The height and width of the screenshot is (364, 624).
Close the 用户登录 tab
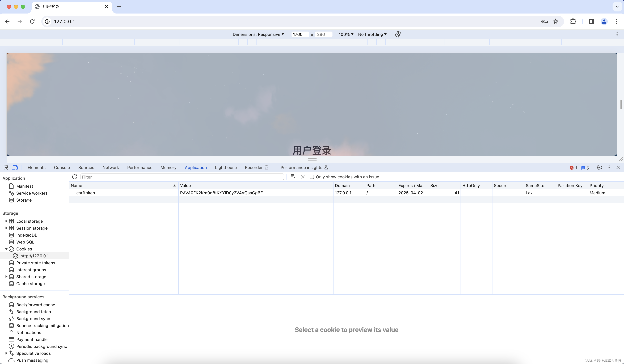pyautogui.click(x=107, y=7)
